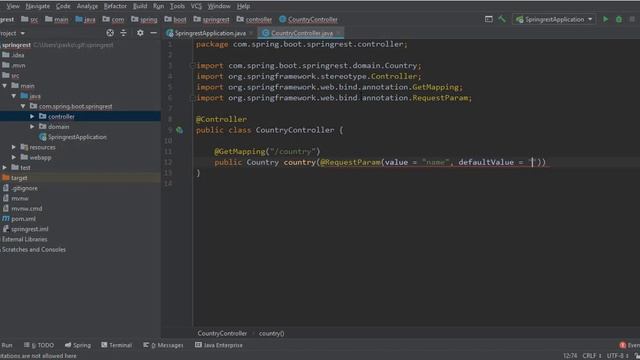Select the target folder

15,178
